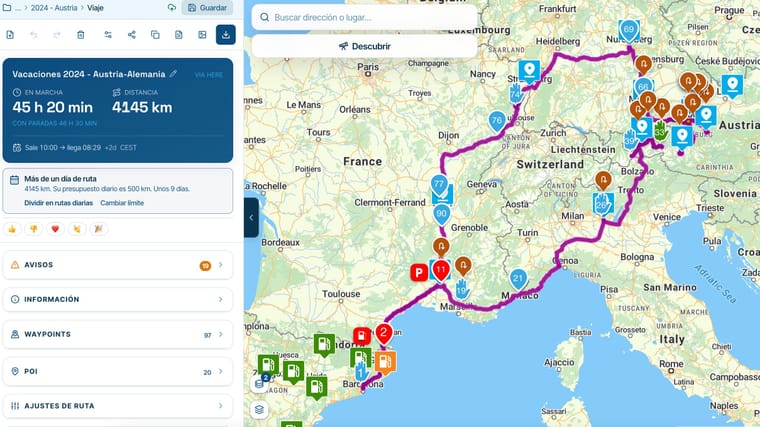The height and width of the screenshot is (427, 760).
Task: Open the folder breadcrumb icon
Action: click(x=7, y=8)
